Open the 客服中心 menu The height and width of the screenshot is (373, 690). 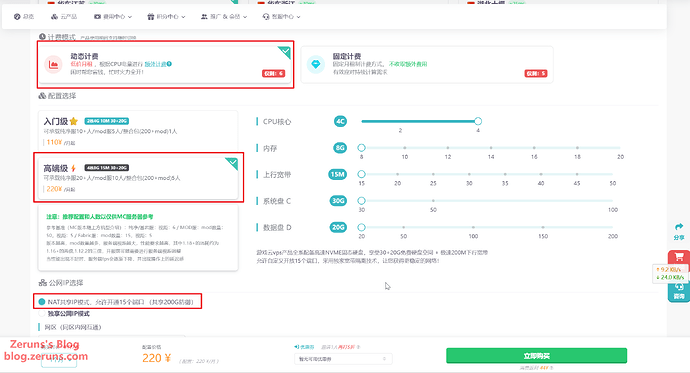(281, 17)
